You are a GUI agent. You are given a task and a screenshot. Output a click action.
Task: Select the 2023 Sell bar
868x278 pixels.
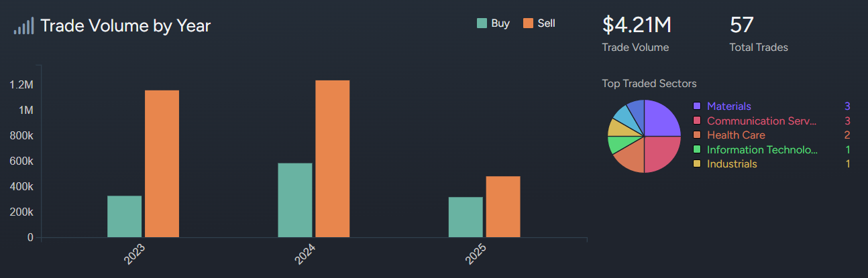coord(162,163)
